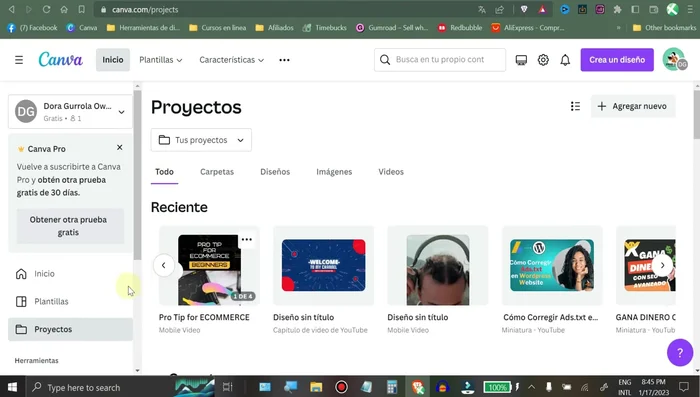
Task: Open the hamburger menu beside Canva logo
Action: point(19,60)
